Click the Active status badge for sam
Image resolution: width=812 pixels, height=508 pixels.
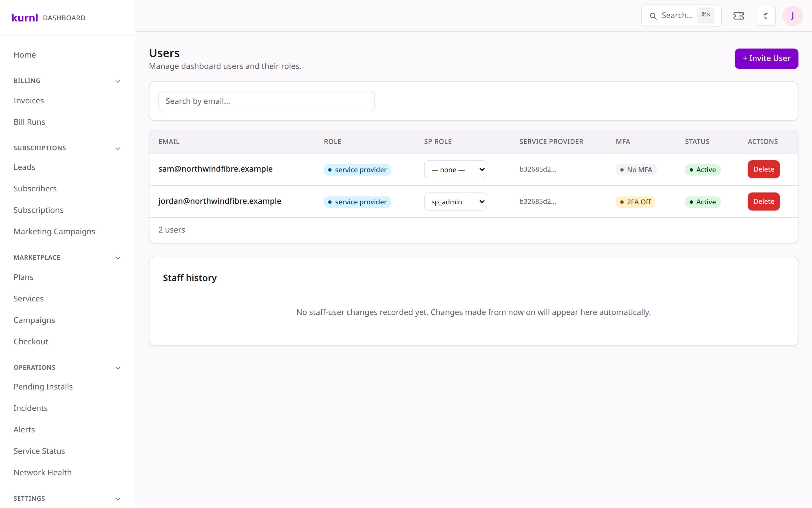tap(703, 170)
